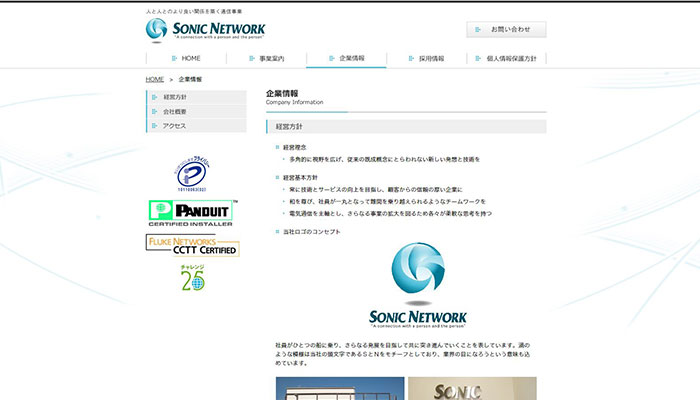Select 会社概要 in the sidebar menu
The height and width of the screenshot is (400, 700).
click(196, 112)
